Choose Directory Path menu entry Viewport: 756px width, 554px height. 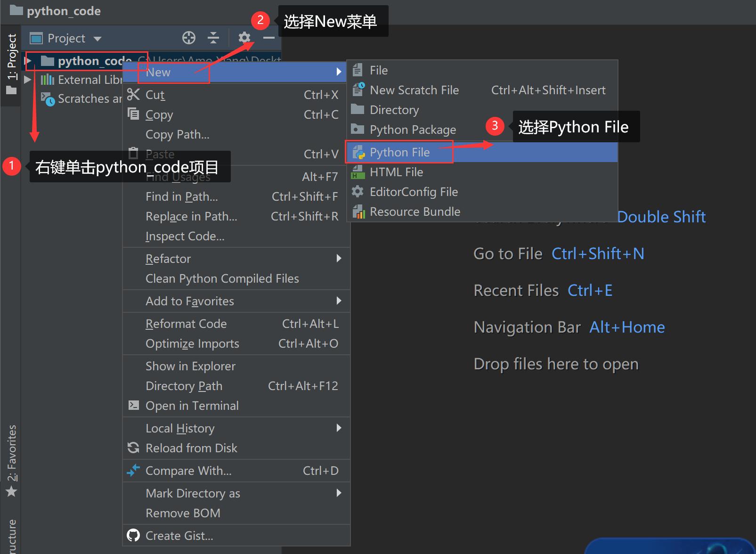[236, 386]
